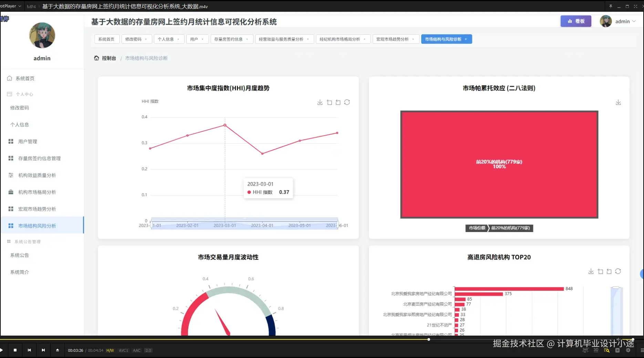Collapse the 个人中心 sidebar group
The height and width of the screenshot is (358, 644).
(x=42, y=94)
